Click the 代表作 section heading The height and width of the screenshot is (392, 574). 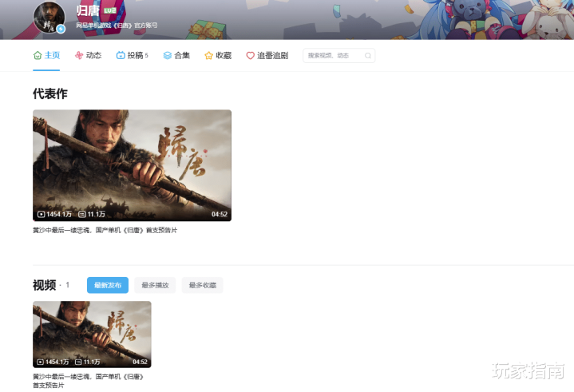(x=50, y=93)
